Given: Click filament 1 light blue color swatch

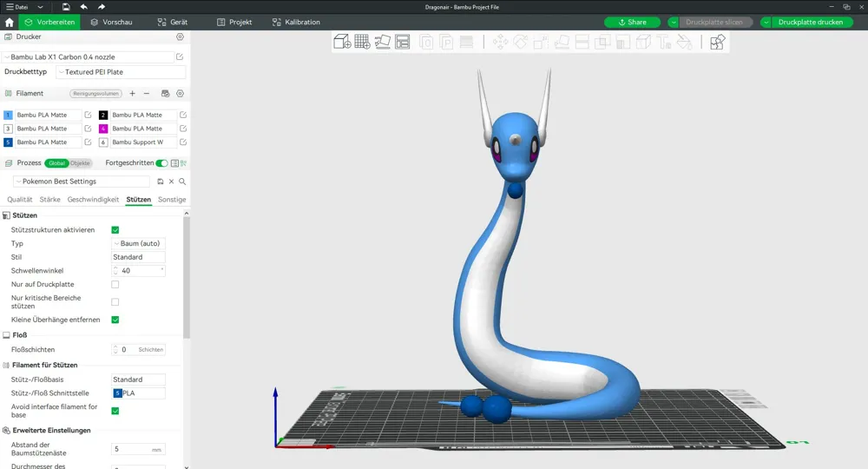Looking at the screenshot, I should [8, 116].
